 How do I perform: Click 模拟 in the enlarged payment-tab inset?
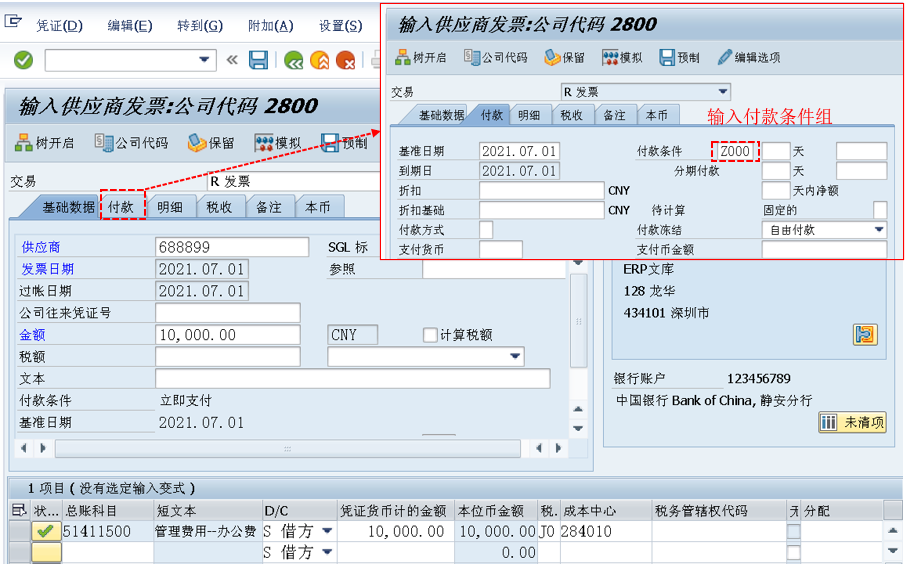(x=622, y=57)
